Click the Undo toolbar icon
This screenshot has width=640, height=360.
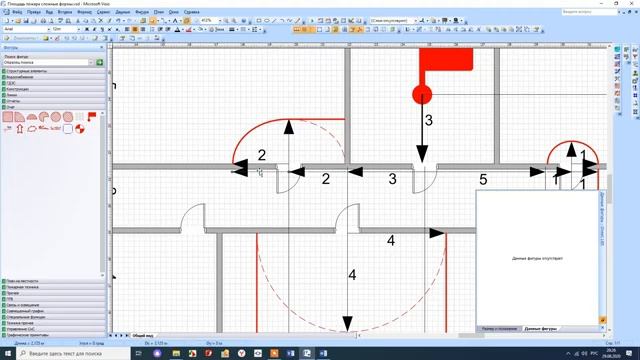[x=118, y=20]
